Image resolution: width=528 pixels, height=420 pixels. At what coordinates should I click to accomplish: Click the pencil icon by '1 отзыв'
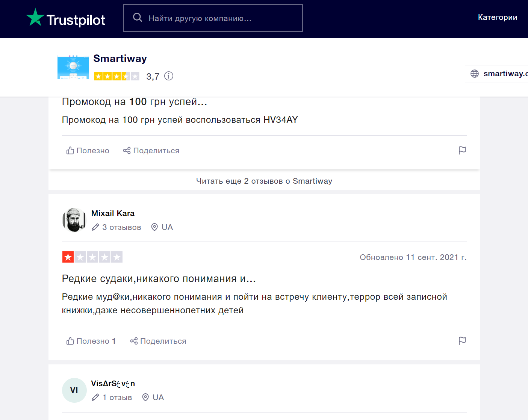pyautogui.click(x=95, y=397)
